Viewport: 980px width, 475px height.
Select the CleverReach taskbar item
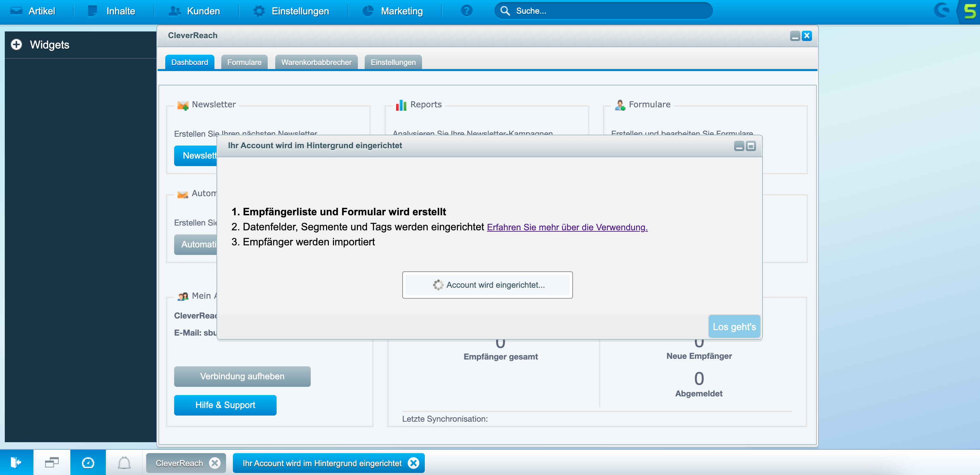179,463
